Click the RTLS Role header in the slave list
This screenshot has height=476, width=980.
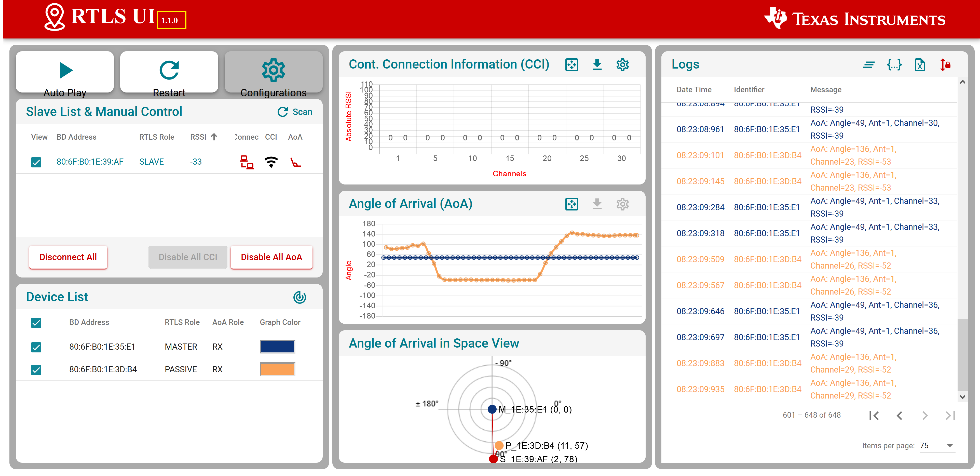pos(156,137)
